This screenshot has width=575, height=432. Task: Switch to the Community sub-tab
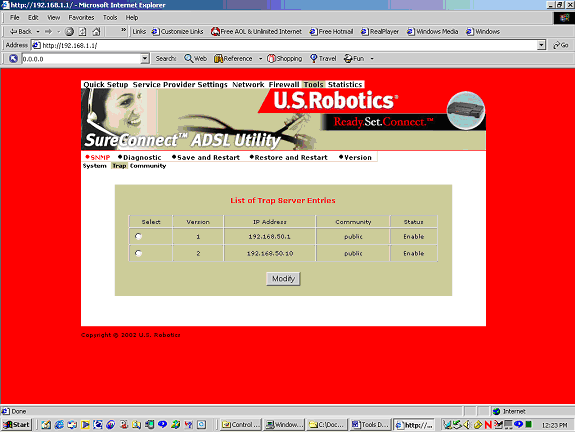click(x=148, y=166)
